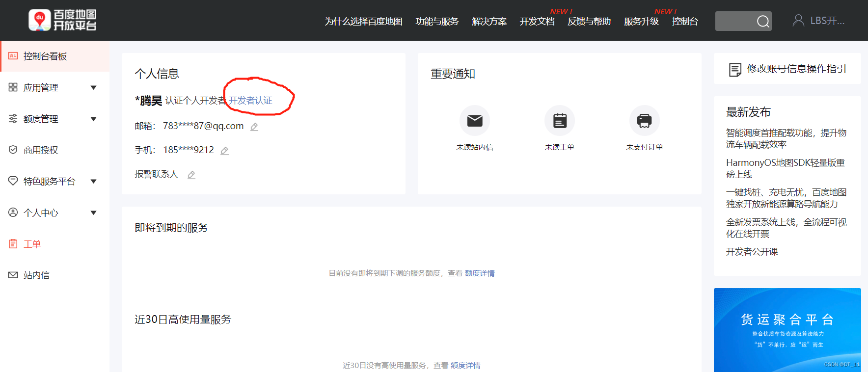Expand the 额度管理 dropdown arrow
868x372 pixels.
pyautogui.click(x=94, y=119)
